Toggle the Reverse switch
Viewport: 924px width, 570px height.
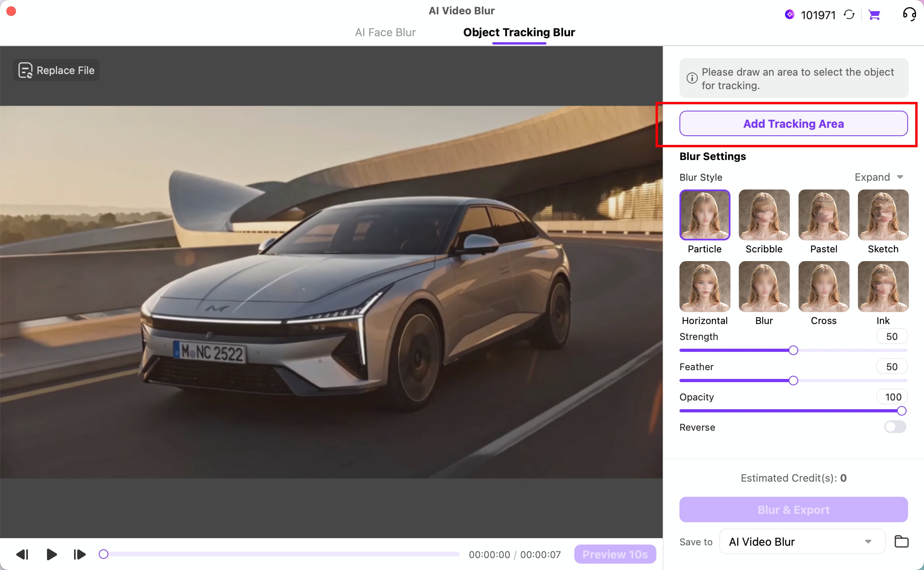tap(895, 427)
